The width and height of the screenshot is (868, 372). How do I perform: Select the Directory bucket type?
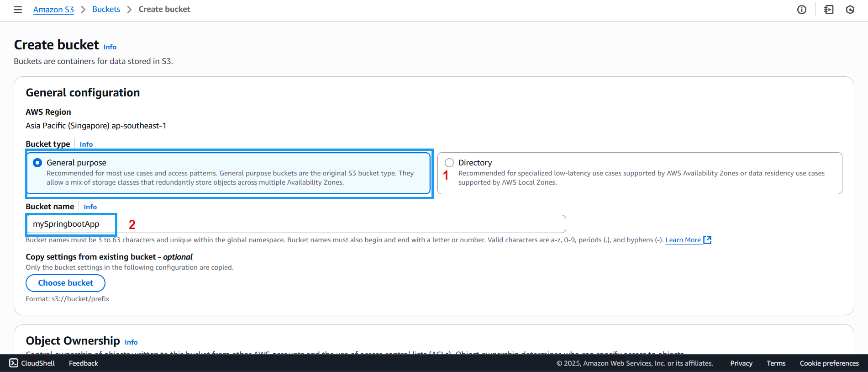(449, 163)
